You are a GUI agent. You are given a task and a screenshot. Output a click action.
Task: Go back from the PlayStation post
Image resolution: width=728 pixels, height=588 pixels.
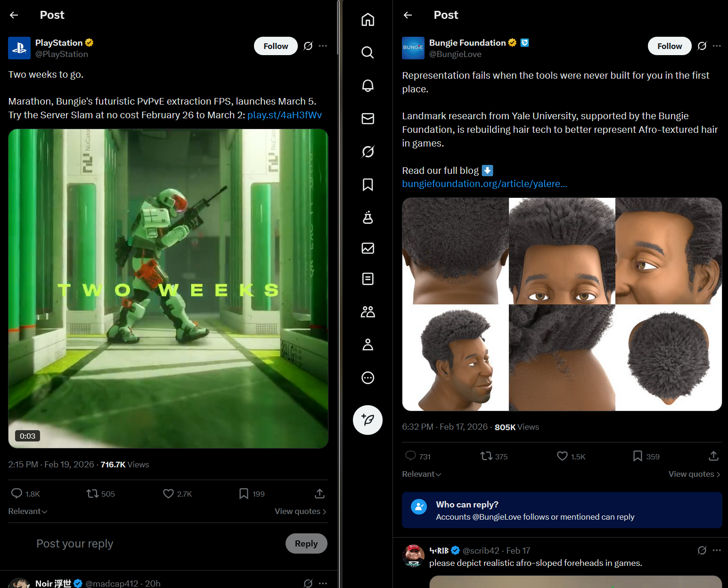tap(14, 15)
